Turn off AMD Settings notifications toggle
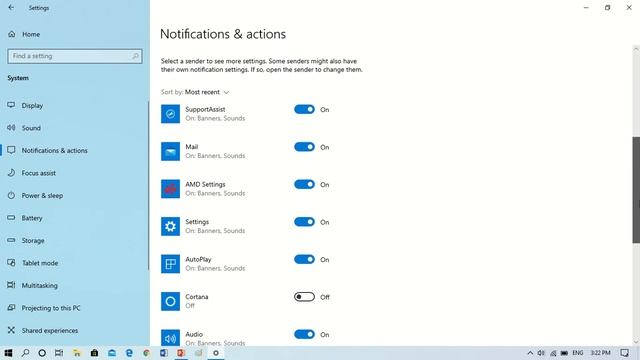Viewport: 640px width, 360px height. [x=304, y=184]
